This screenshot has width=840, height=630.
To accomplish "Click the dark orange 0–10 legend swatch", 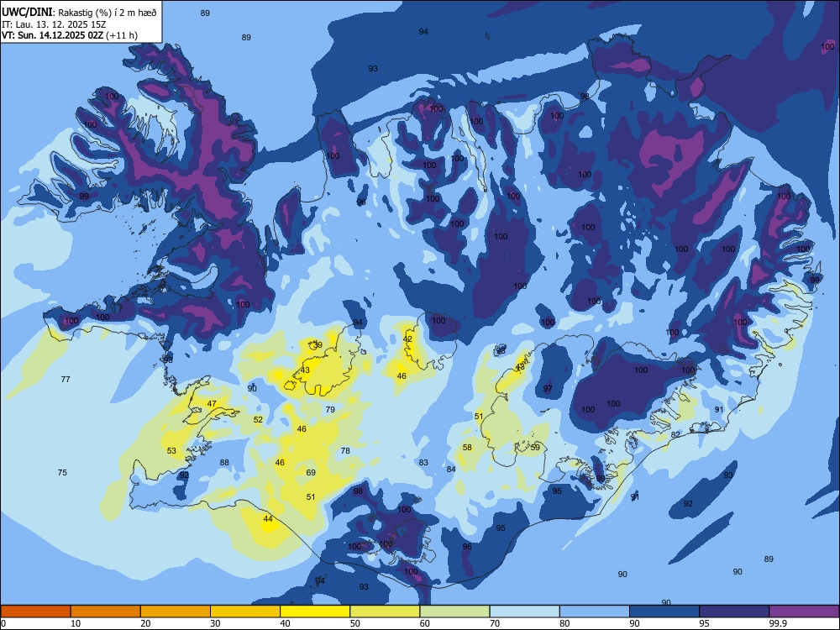I will pos(35,612).
